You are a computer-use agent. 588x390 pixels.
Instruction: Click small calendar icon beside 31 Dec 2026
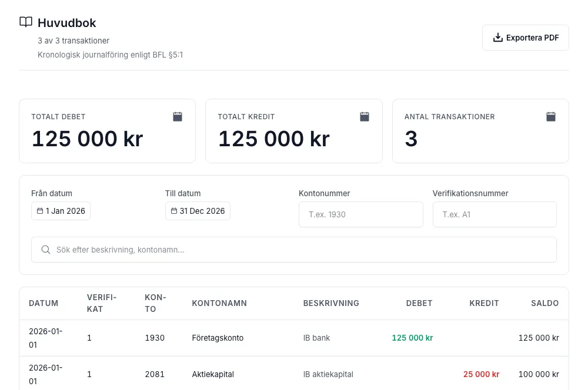coord(174,211)
